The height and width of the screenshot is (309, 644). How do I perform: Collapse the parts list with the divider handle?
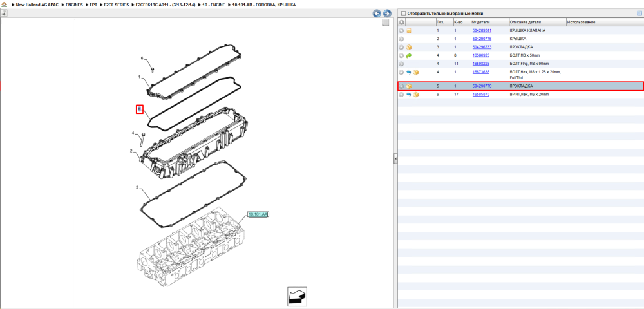[x=395, y=159]
